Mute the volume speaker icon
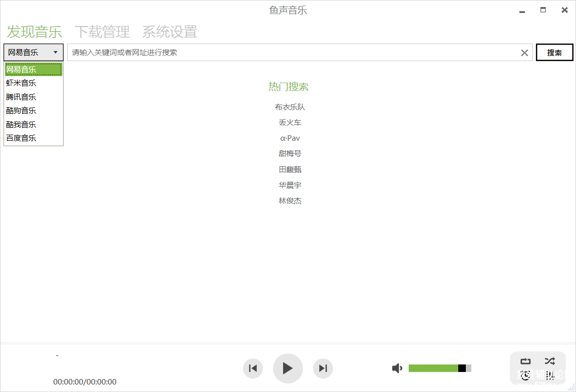The image size is (576, 392). point(397,368)
